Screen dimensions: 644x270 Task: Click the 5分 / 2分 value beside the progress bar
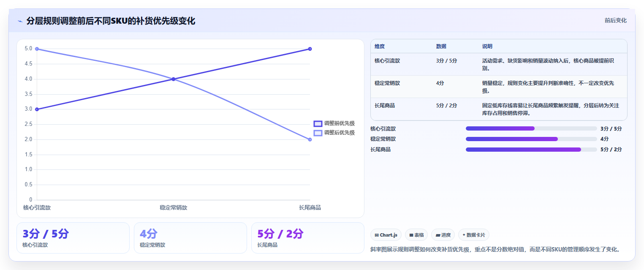click(x=611, y=150)
